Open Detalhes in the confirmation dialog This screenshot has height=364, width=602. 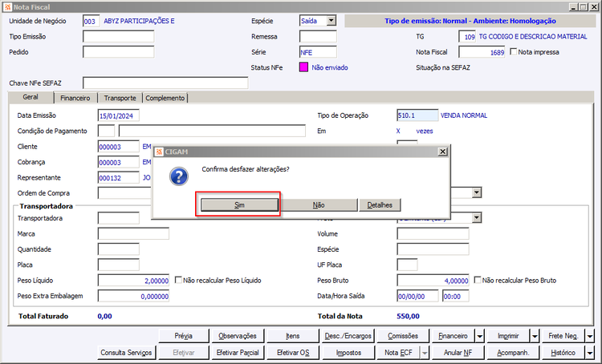(380, 205)
